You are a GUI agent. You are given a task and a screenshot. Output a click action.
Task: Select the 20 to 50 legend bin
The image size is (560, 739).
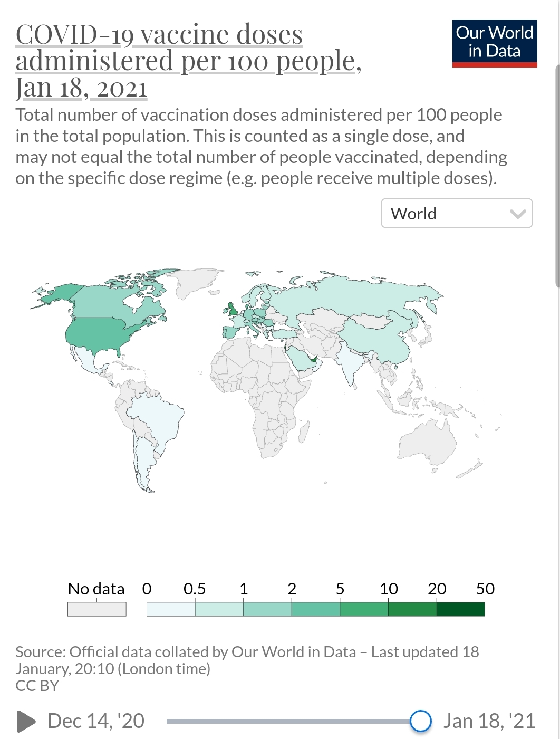460,609
